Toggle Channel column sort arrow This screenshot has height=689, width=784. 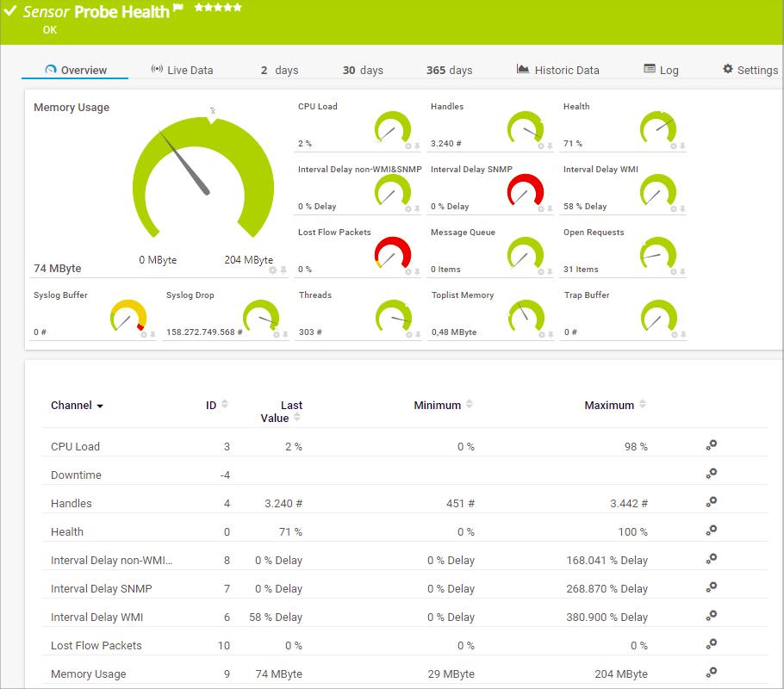tap(100, 406)
